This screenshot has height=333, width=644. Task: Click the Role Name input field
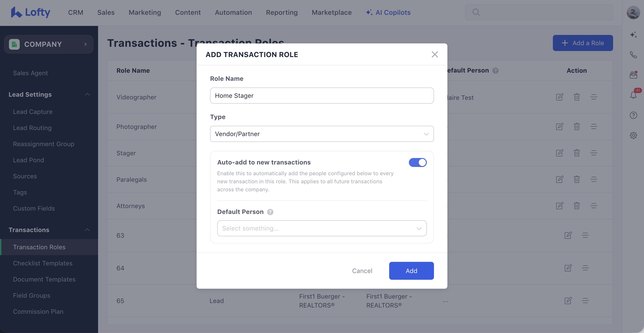(x=322, y=96)
